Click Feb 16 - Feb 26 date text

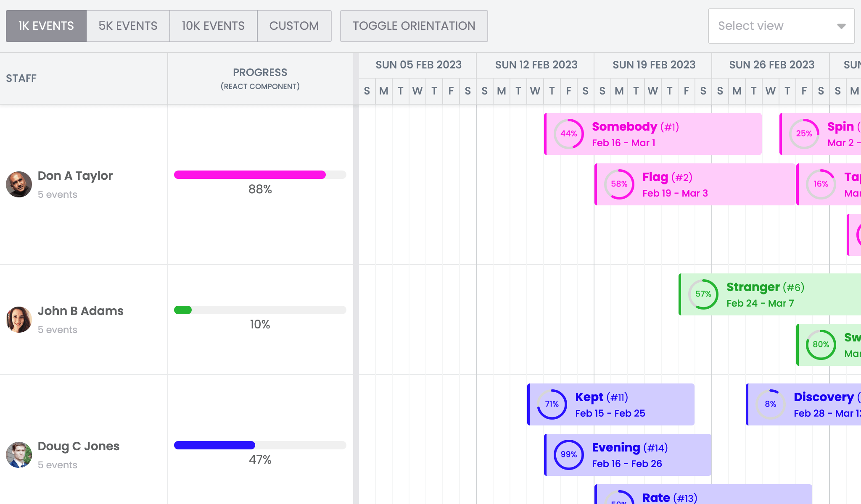point(627,464)
